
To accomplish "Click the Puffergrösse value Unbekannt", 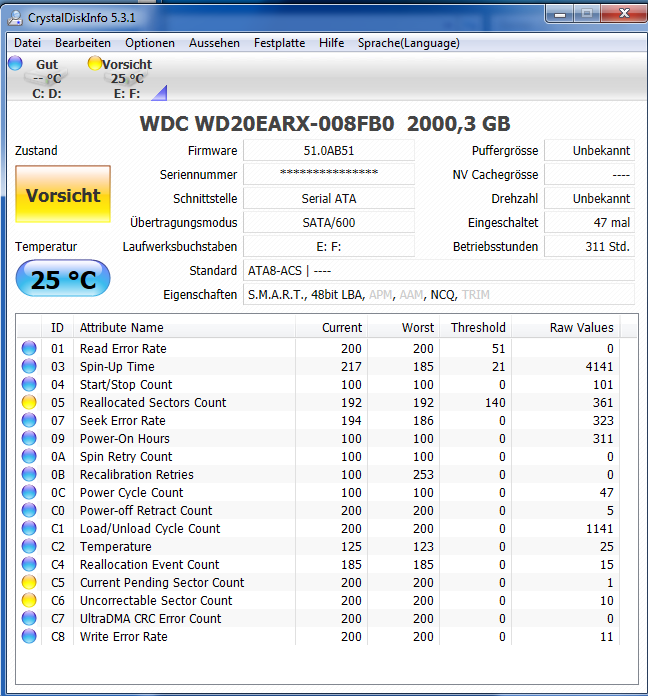I will 589,150.
